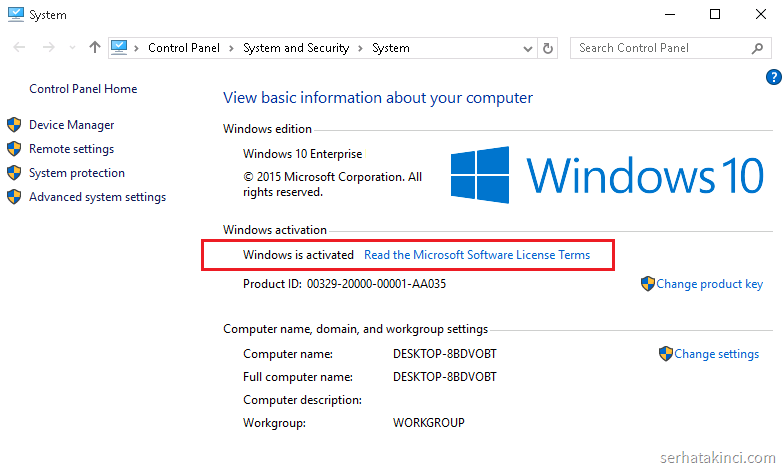The width and height of the screenshot is (784, 469).
Task: Read the Microsoft Software License Terms
Action: point(476,255)
